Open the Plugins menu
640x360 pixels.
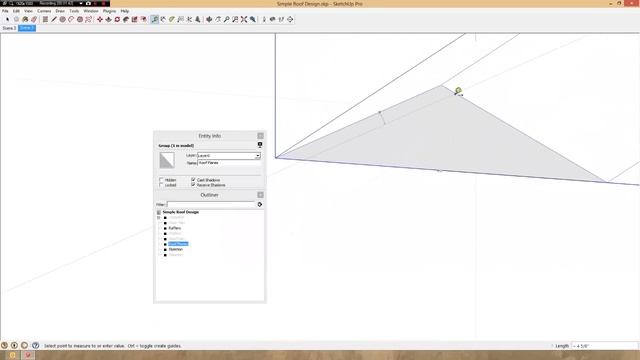click(109, 11)
